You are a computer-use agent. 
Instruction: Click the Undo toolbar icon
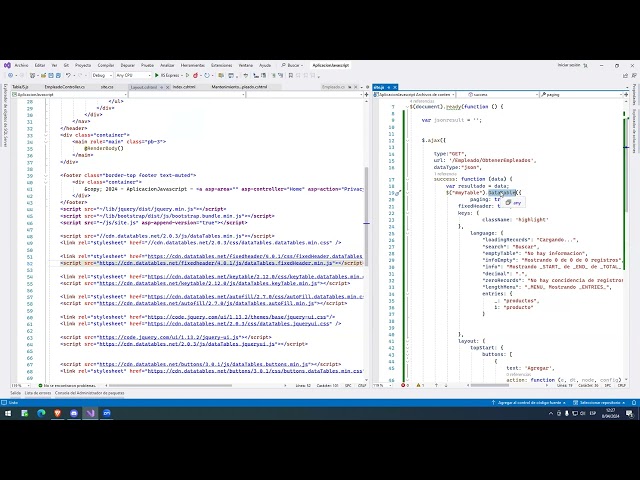coord(69,76)
